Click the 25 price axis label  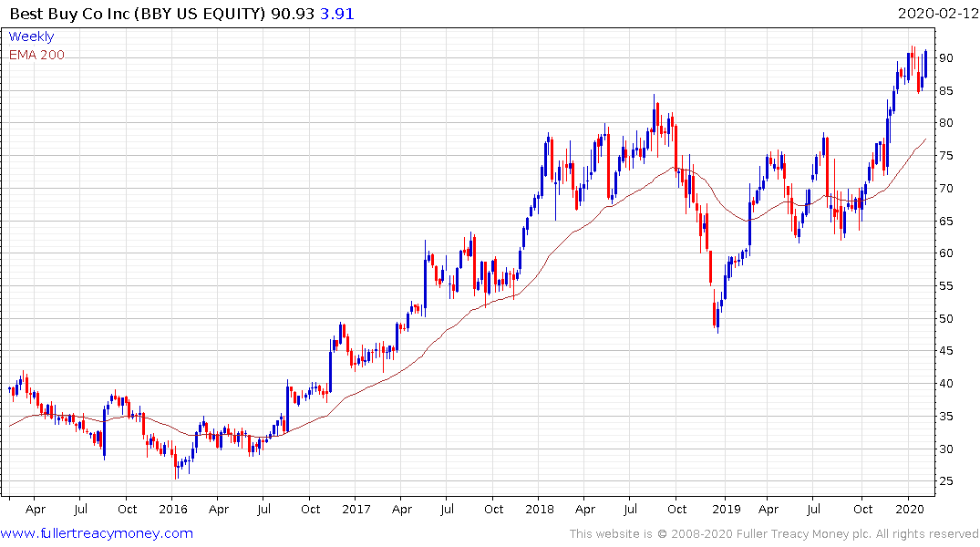coord(946,481)
